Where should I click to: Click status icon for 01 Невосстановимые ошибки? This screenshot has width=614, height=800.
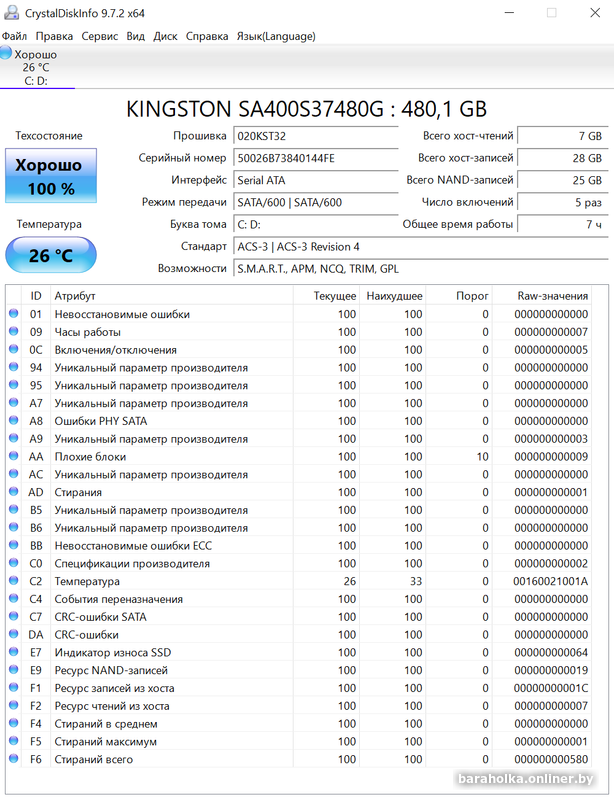(14, 313)
